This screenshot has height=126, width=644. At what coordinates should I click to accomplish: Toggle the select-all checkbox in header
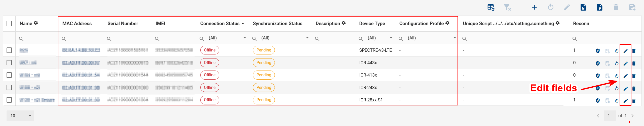9,24
